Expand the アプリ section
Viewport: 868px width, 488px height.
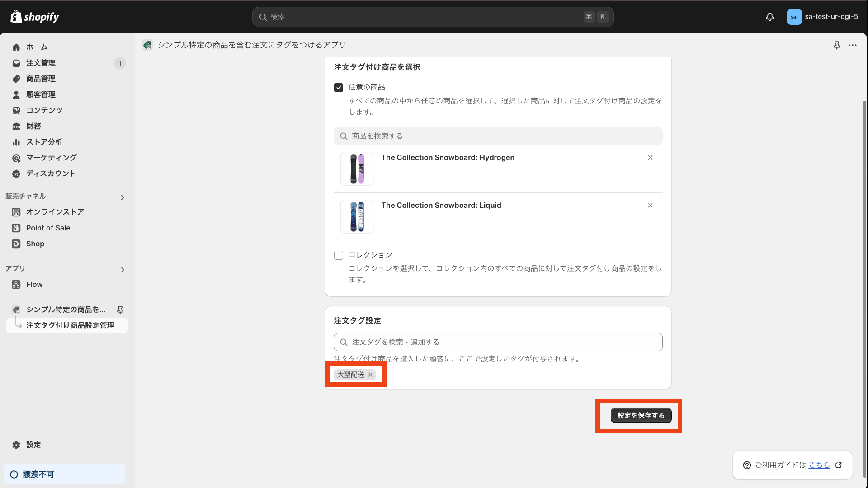tap(122, 269)
